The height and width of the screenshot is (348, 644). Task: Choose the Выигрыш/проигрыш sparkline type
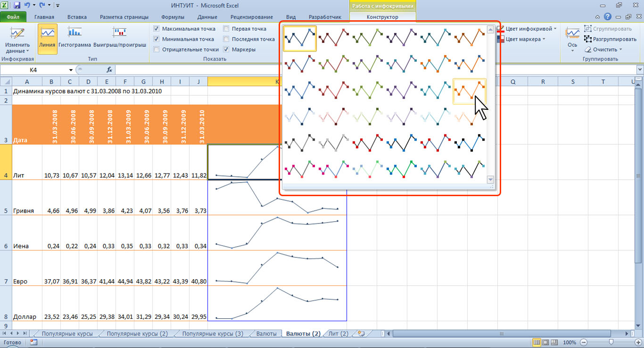coord(119,39)
